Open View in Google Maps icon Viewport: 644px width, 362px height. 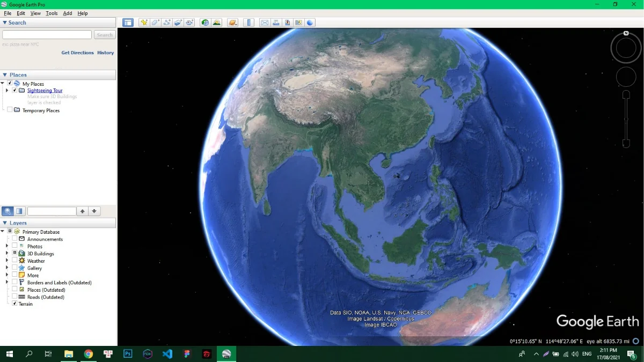298,23
